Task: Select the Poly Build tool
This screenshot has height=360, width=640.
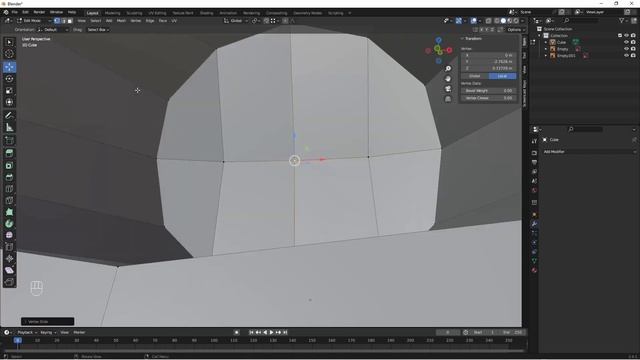Action: tap(9, 212)
